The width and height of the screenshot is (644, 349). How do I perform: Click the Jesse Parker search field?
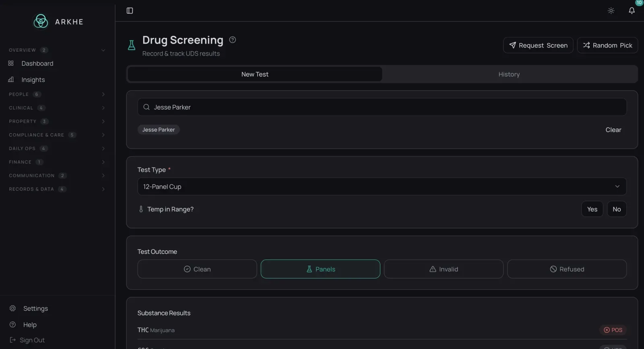point(382,107)
